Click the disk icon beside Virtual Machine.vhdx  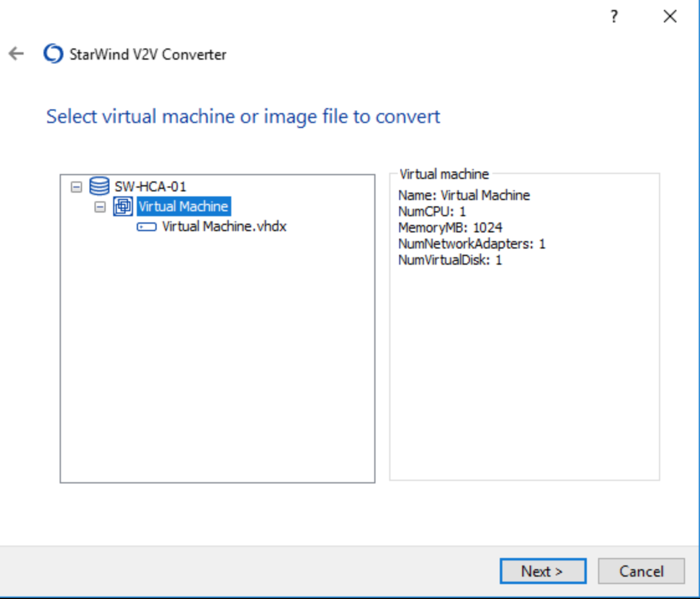147,227
